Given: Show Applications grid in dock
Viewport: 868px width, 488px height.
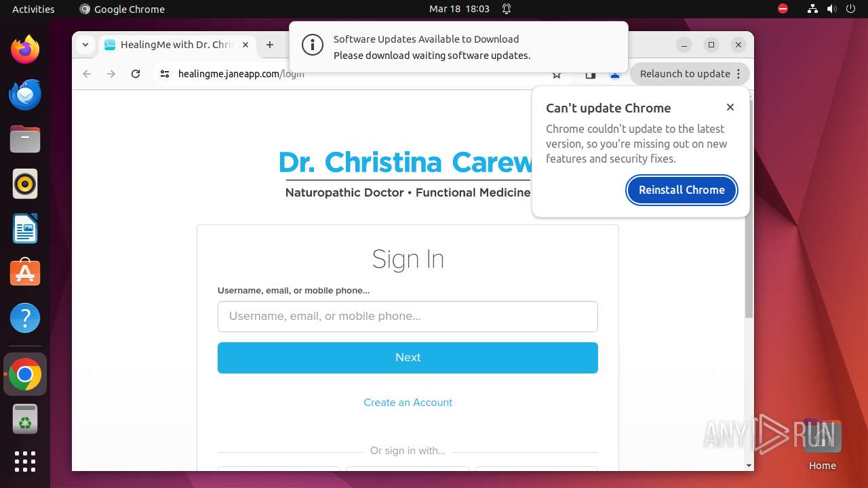Looking at the screenshot, I should coord(25,462).
